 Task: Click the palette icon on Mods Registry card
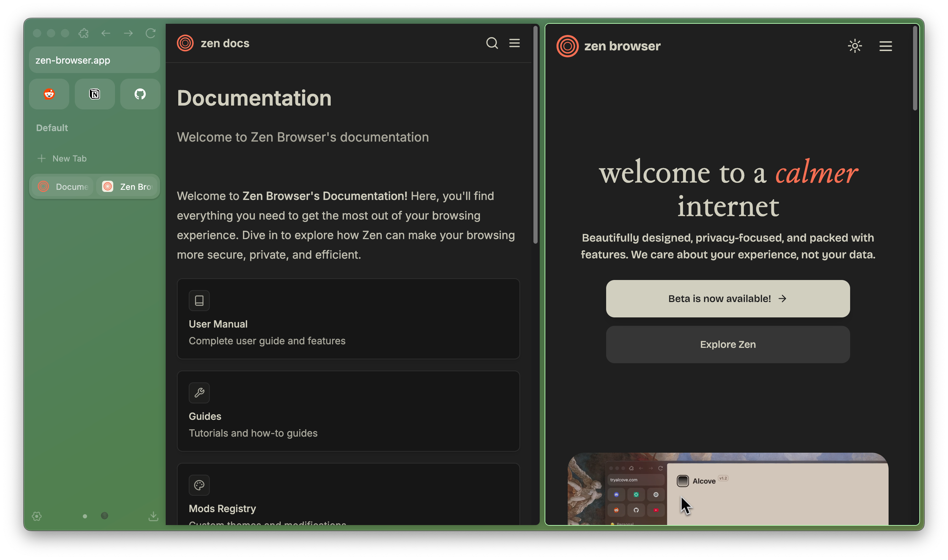(199, 485)
